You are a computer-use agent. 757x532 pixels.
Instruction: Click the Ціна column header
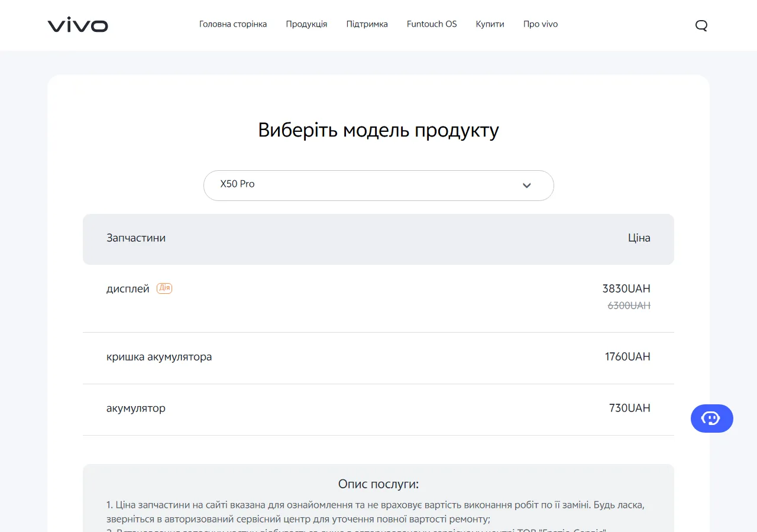click(x=639, y=238)
